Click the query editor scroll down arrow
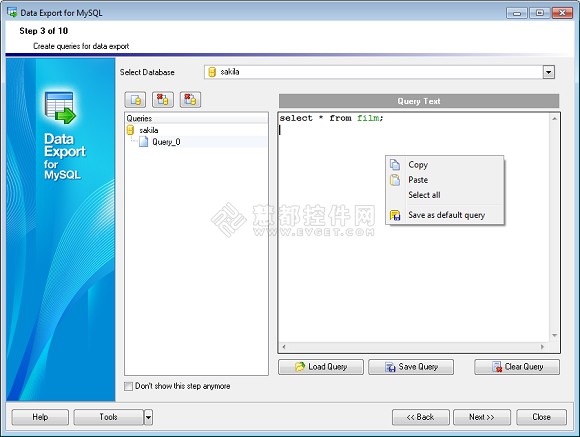 tap(554, 336)
